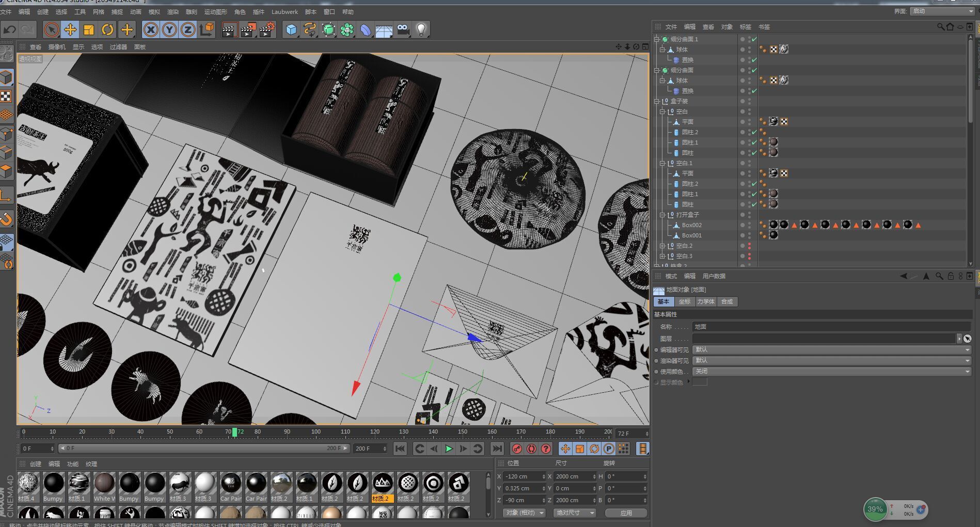Add a camera object
This screenshot has width=980, height=527.
[x=403, y=29]
